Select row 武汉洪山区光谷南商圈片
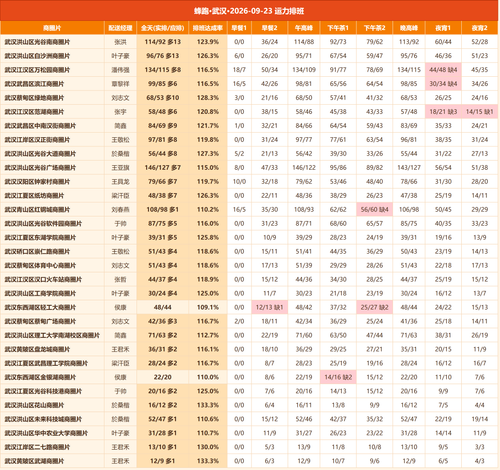The height and width of the screenshot is (470, 500). 249,42
